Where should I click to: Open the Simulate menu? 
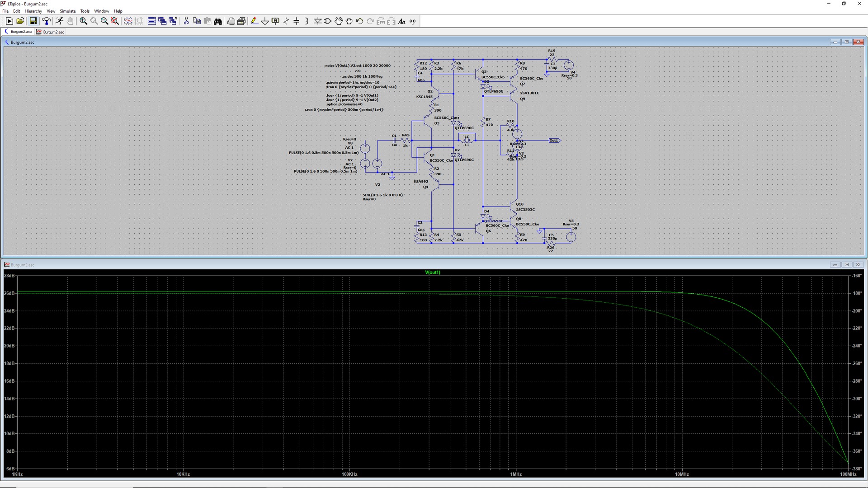pos(68,11)
